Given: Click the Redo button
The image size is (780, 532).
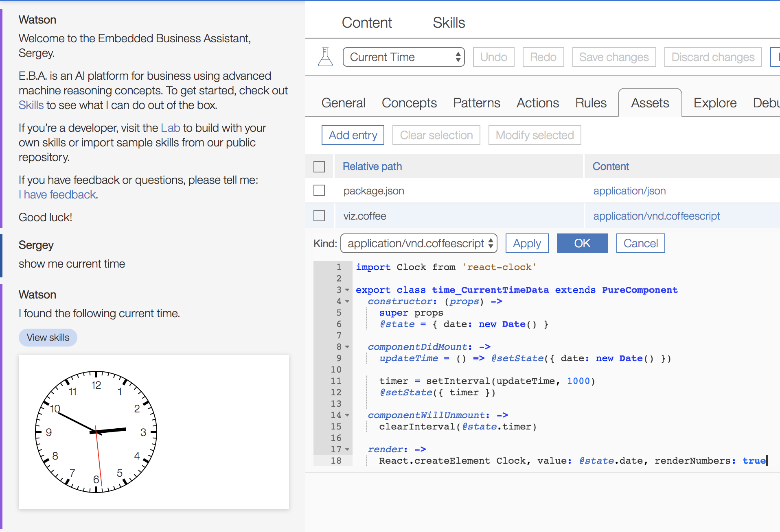Looking at the screenshot, I should tap(543, 57).
